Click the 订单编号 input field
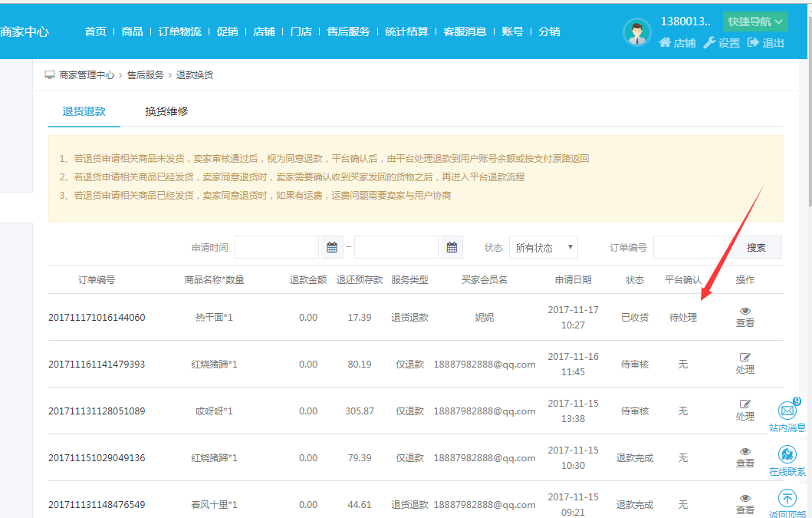812x518 pixels. click(691, 247)
